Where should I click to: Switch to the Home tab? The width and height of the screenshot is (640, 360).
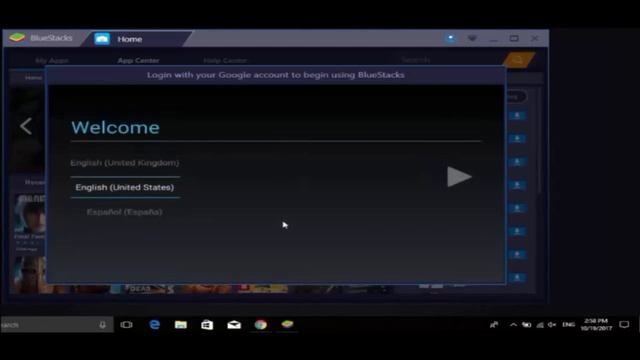click(130, 39)
